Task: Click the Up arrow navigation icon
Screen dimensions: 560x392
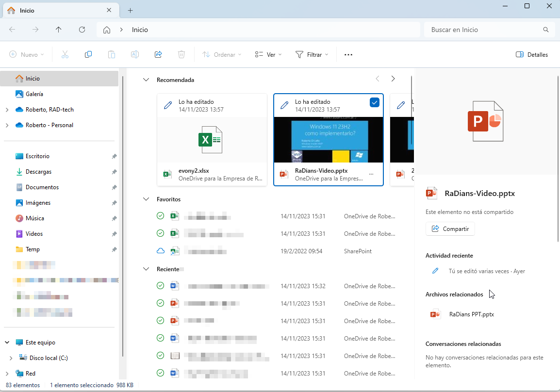Action: [59, 30]
